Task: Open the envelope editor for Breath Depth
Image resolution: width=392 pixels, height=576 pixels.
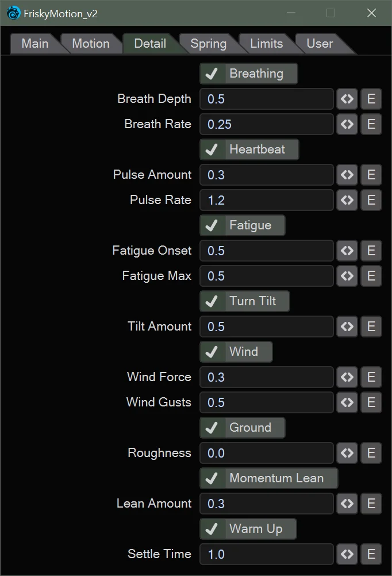Action: click(371, 99)
